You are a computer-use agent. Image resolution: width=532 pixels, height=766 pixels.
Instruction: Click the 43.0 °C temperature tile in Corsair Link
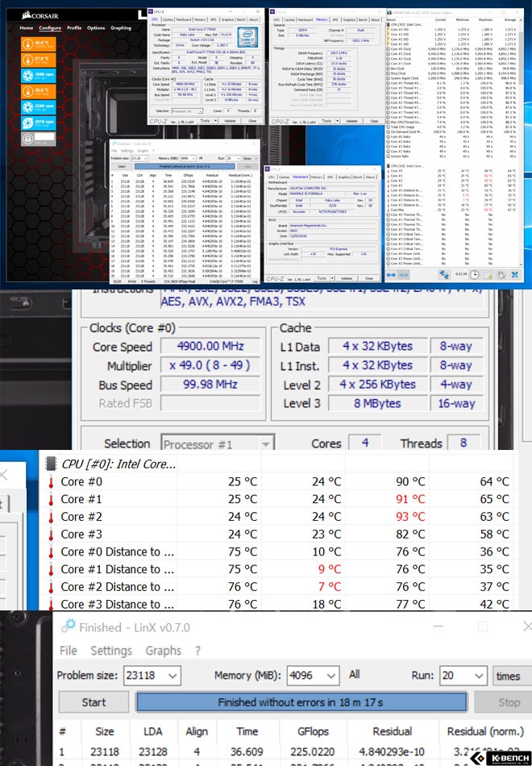click(x=38, y=44)
